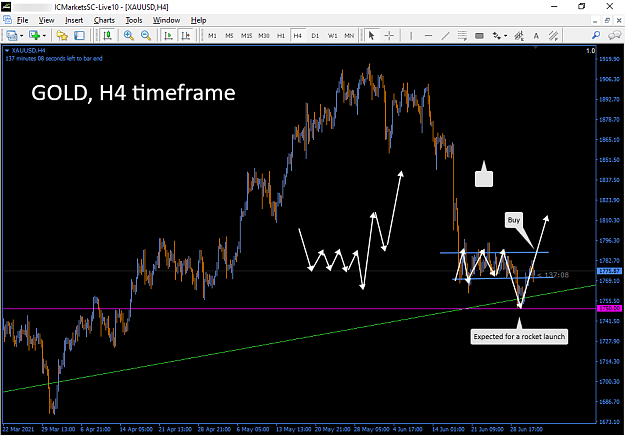The width and height of the screenshot is (625, 435).
Task: Click the 'Expected for a rocket launch' label
Action: coord(519,337)
